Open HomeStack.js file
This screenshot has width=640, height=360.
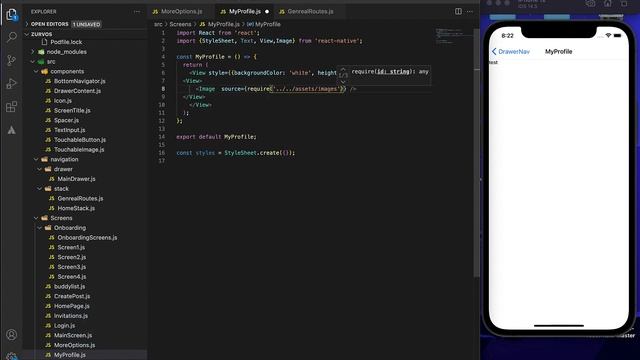click(x=76, y=209)
